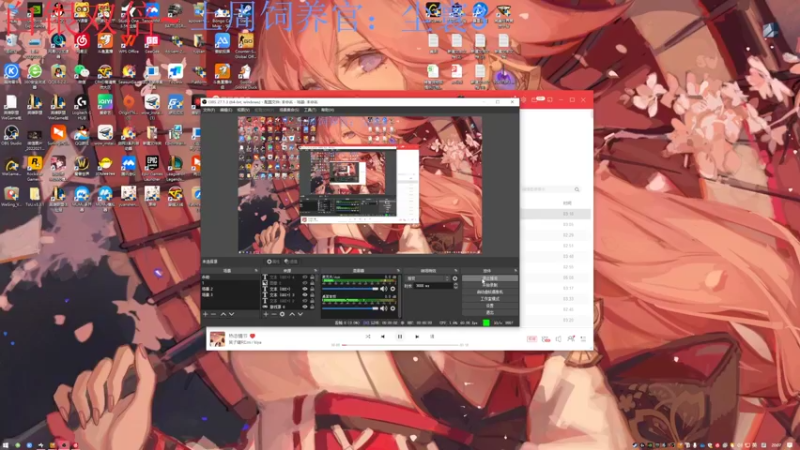Screen dimensions: 800x450
Task: Open source properties gear in sources toolbar
Action: [x=282, y=314]
